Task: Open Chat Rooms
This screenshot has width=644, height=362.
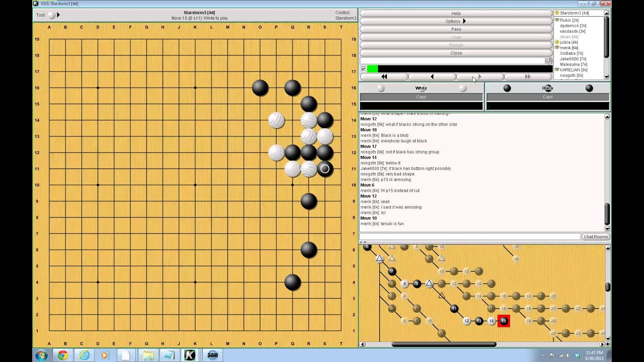Action: [x=595, y=236]
